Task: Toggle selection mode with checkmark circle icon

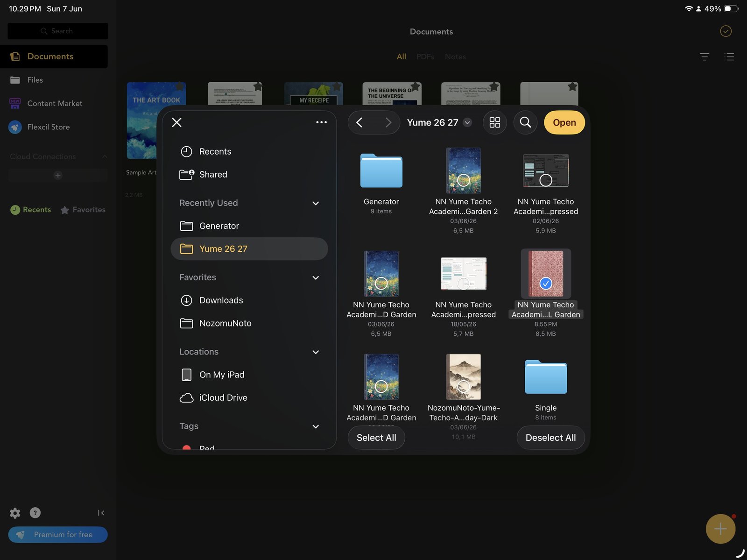Action: [x=726, y=31]
